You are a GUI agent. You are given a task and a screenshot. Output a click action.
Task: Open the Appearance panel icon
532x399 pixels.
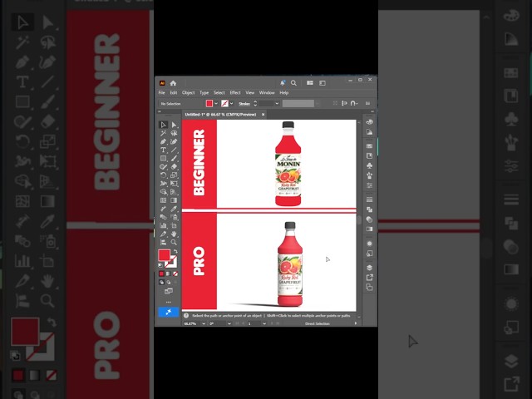coord(369,244)
